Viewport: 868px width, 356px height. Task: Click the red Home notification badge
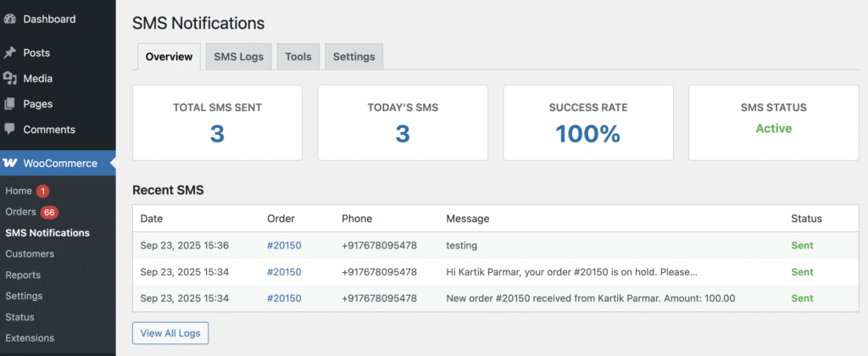[x=42, y=192]
